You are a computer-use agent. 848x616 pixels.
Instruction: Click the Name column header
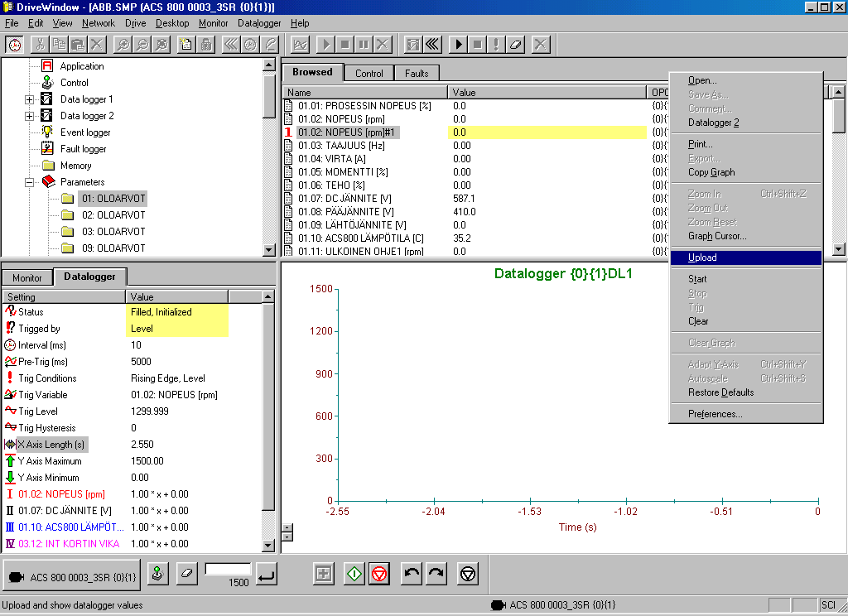click(365, 93)
